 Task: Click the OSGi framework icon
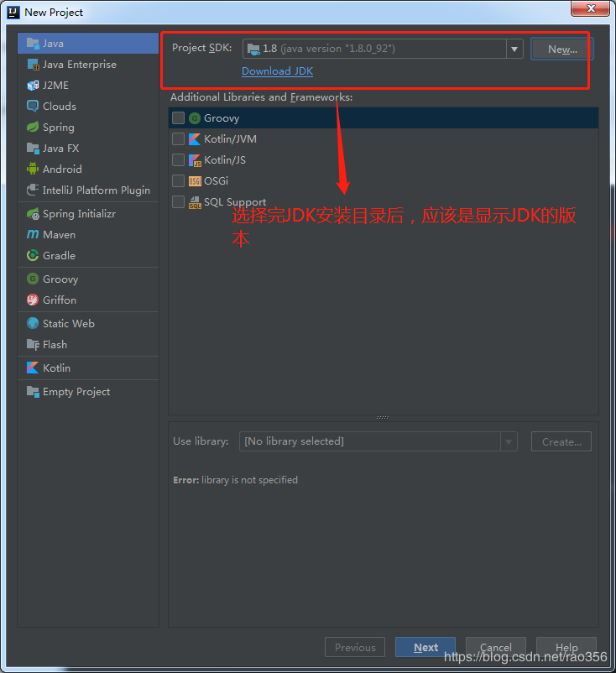click(195, 181)
